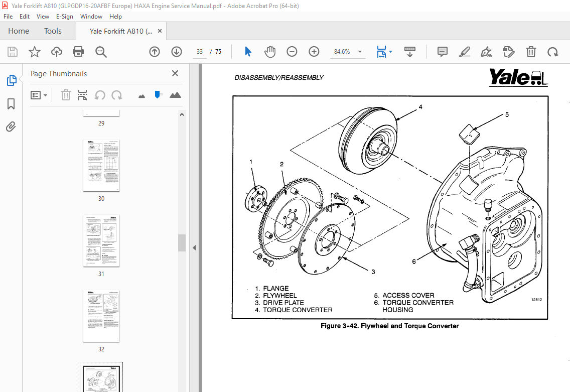This screenshot has width=570, height=392.
Task: Select the highlighted page 33 thumbnail
Action: pyautogui.click(x=101, y=378)
